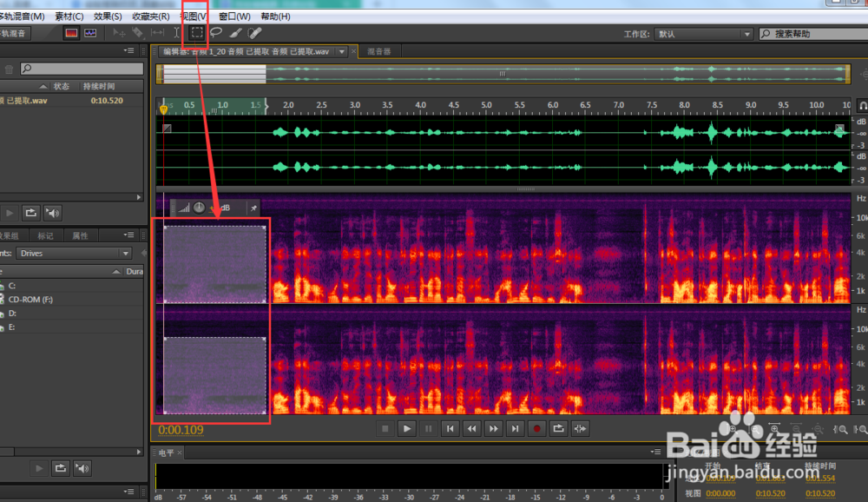Open the levels panel options menu
The image size is (868, 502).
click(x=655, y=452)
